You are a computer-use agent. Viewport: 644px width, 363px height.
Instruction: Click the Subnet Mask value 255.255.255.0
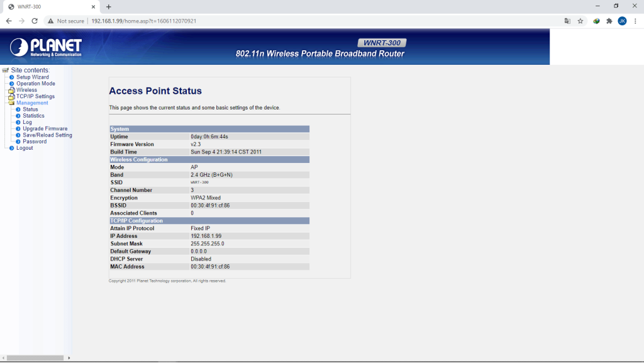(208, 244)
